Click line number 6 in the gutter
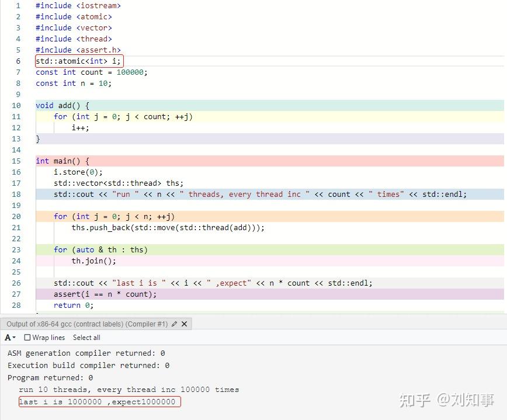The width and height of the screenshot is (507, 420). [18, 61]
